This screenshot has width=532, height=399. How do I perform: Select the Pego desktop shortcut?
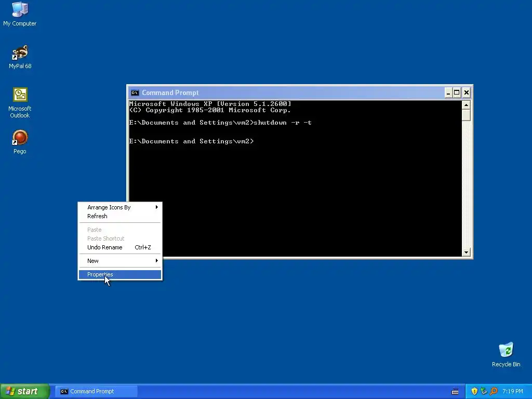20,142
